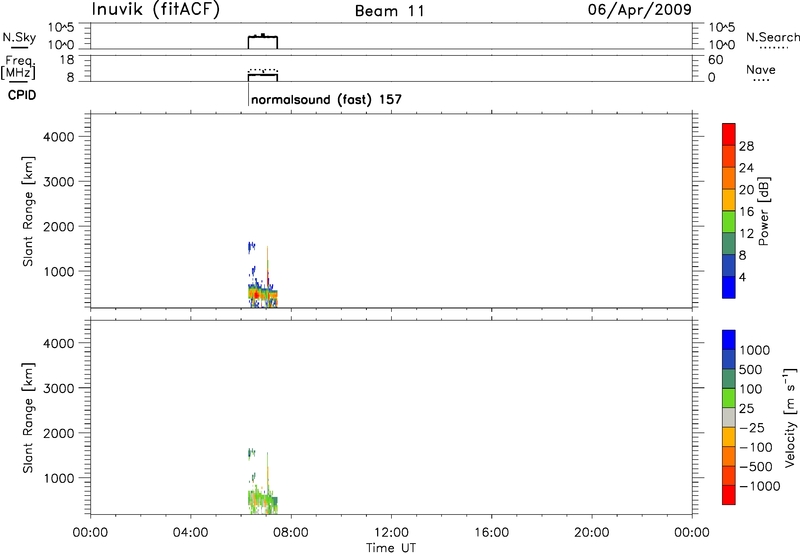This screenshot has width=800, height=554.
Task: Click the date '06/Apr/2009'
Action: coord(639,10)
